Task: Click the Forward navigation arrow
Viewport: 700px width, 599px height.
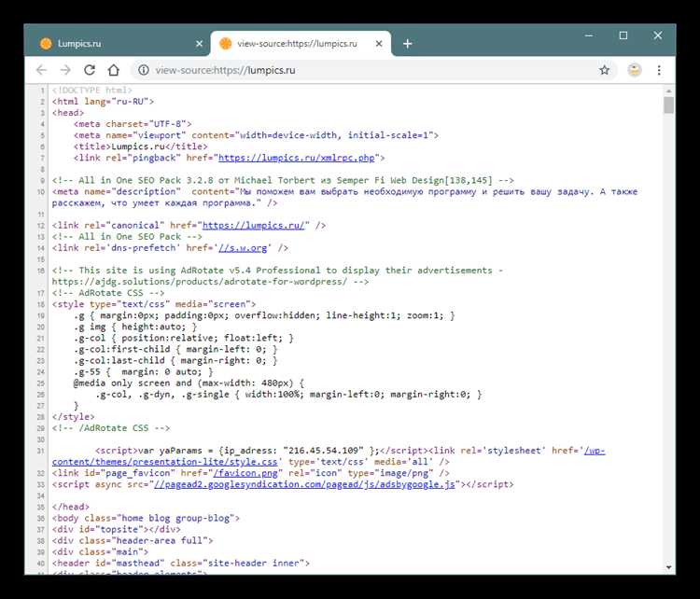Action: click(65, 70)
